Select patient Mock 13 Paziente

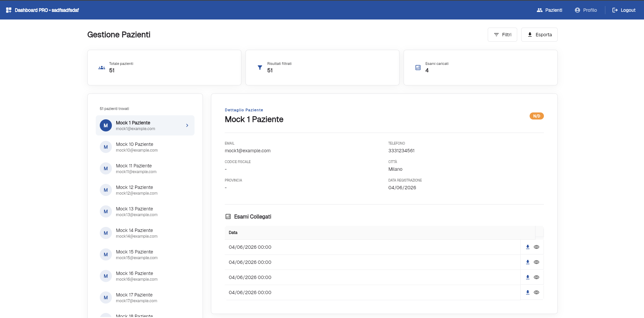pos(145,211)
